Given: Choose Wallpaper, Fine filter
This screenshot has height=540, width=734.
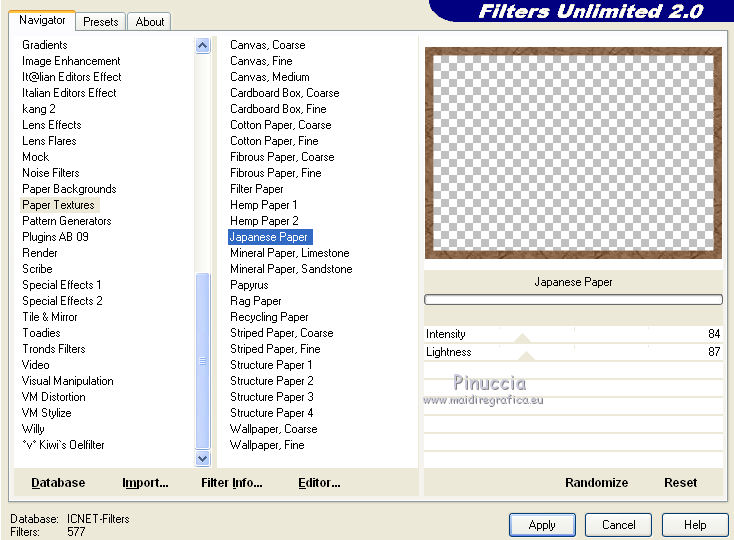Looking at the screenshot, I should pyautogui.click(x=267, y=445).
